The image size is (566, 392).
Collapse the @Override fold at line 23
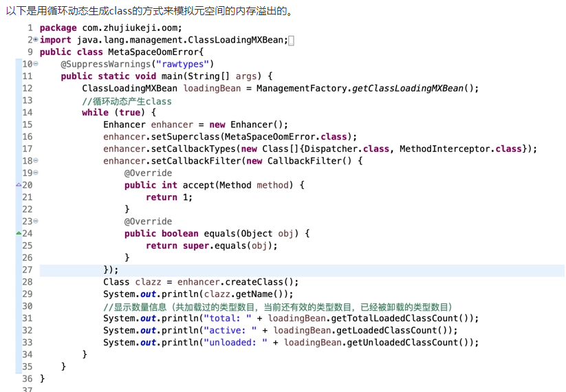tap(36, 221)
